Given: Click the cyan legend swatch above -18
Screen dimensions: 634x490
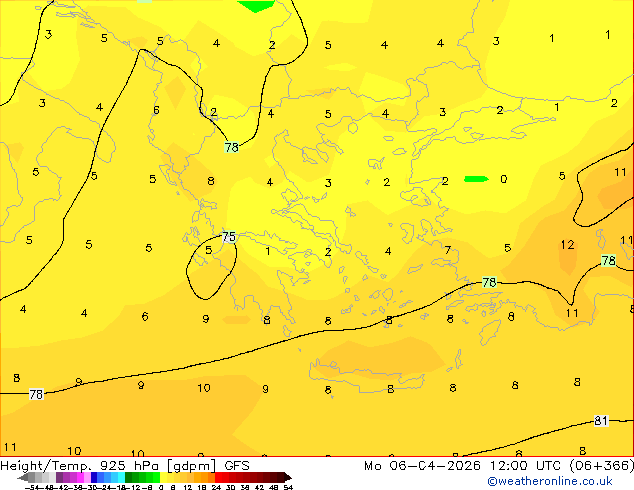Looking at the screenshot, I should [121, 478].
